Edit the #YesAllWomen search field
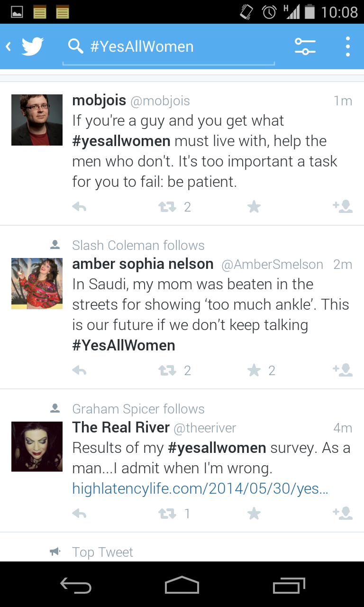The image size is (364, 607). tap(169, 46)
